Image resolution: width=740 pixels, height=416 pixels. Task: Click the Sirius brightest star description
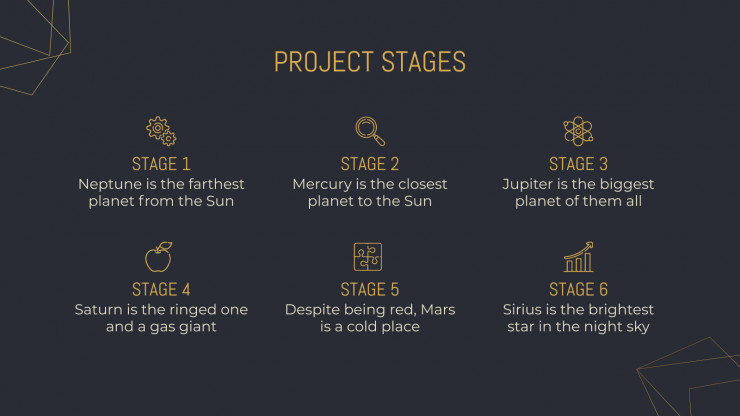[579, 318]
